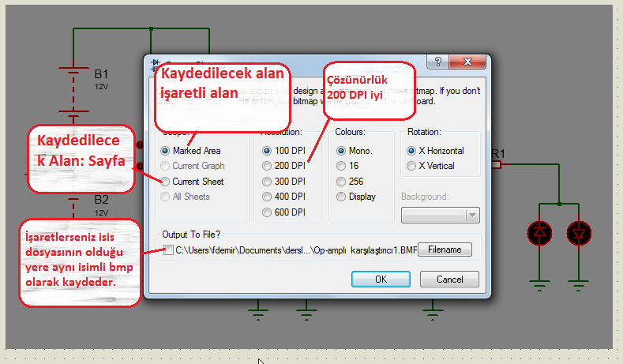This screenshot has height=364, width=623.
Task: Select the left red LED component
Action: point(540,232)
